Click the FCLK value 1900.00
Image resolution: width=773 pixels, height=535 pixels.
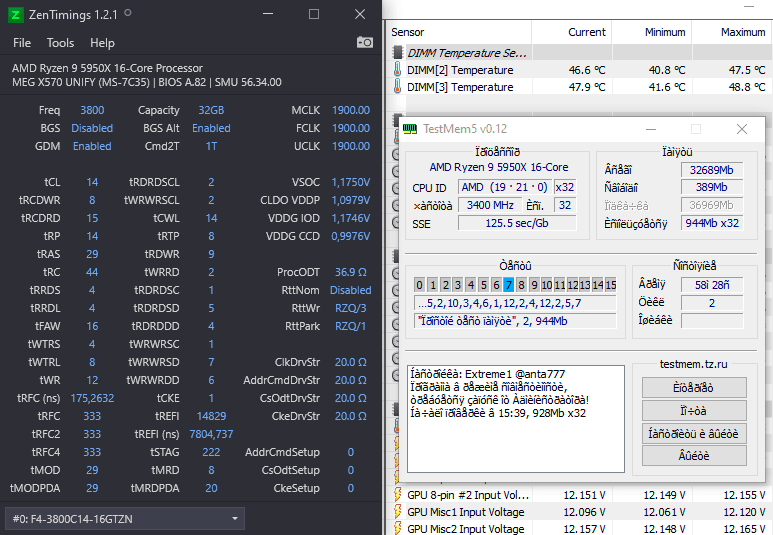351,128
